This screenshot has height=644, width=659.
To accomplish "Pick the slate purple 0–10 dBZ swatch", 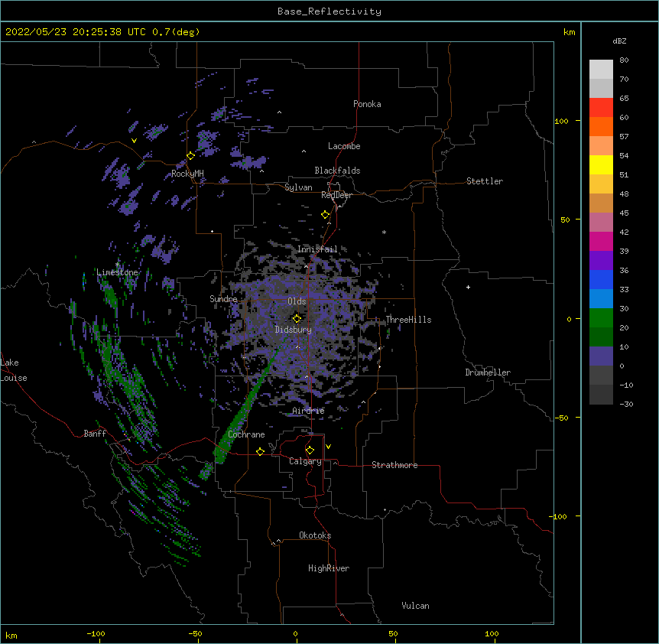I will point(601,356).
